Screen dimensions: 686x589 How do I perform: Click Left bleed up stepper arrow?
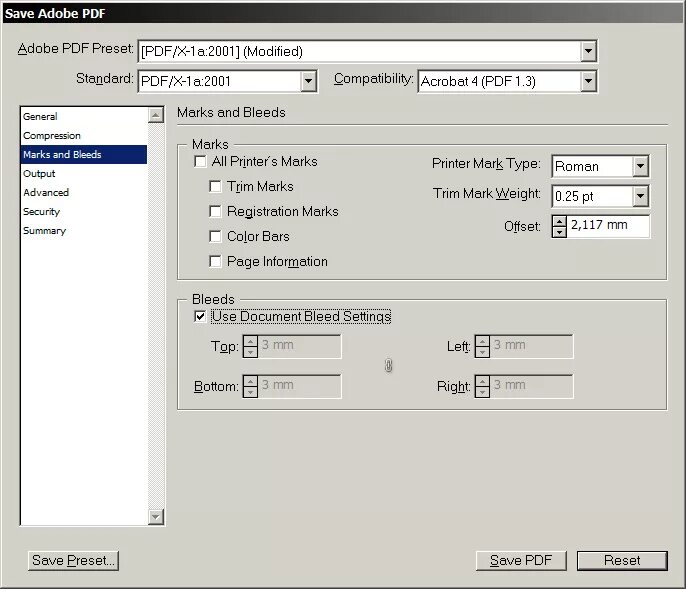pyautogui.click(x=482, y=341)
